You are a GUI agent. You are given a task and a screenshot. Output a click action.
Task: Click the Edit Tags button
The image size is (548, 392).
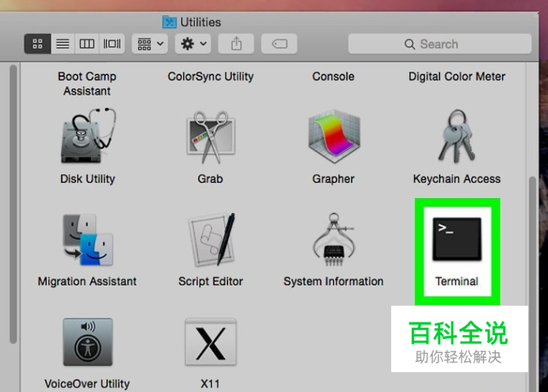click(x=280, y=44)
